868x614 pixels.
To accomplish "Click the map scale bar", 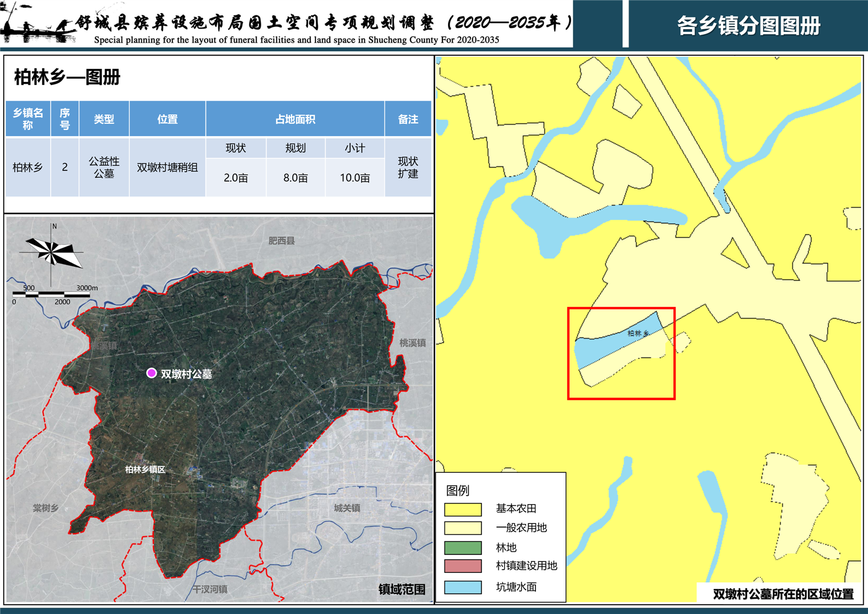I will click(x=51, y=295).
